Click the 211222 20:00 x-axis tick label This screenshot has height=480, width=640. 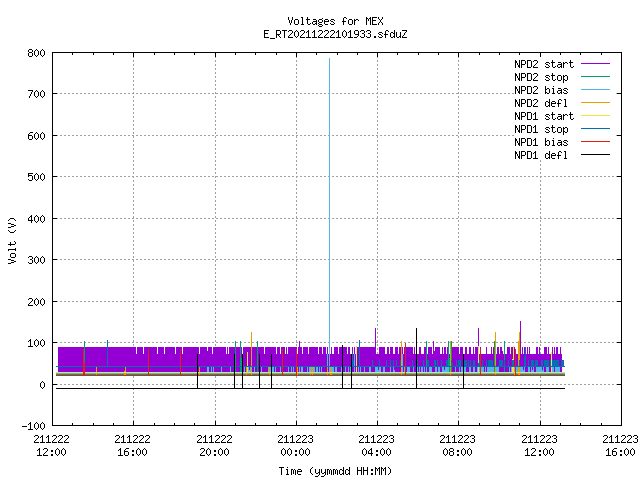[x=214, y=446]
